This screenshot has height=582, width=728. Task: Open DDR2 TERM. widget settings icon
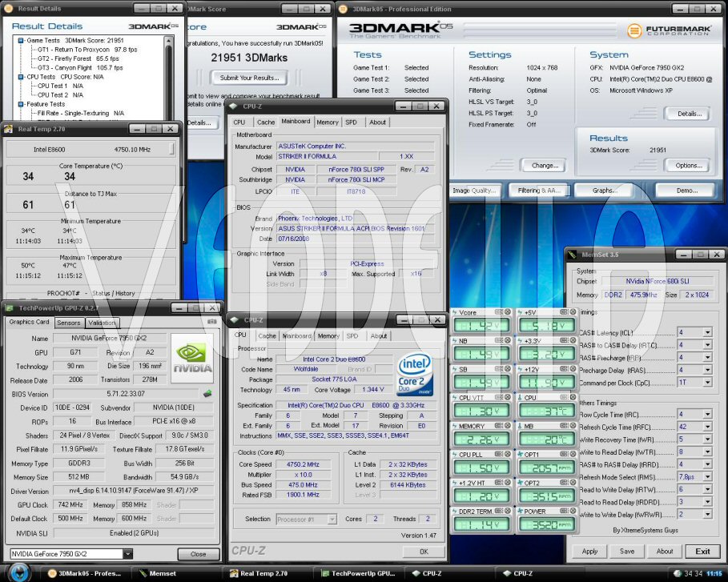[x=499, y=511]
